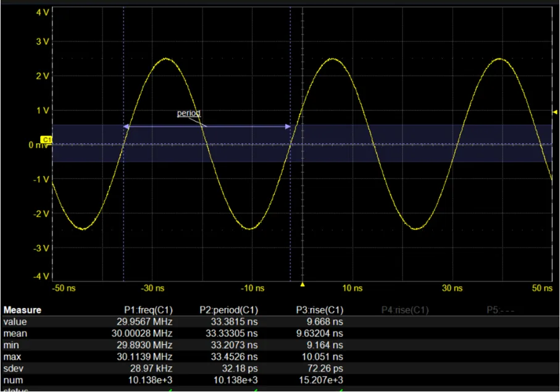This screenshot has height=392, width=560.
Task: Click the 50 ns time axis label
Action: [x=542, y=288]
